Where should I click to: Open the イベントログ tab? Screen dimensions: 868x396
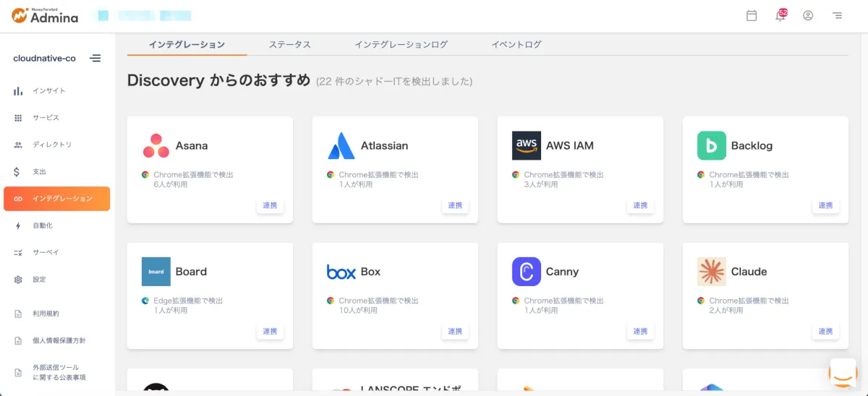(516, 45)
